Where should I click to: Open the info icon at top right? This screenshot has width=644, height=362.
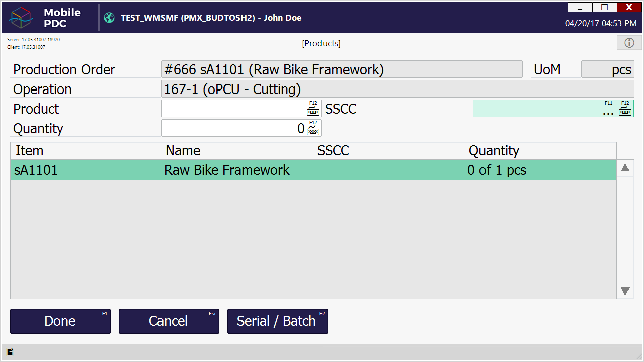pos(629,43)
